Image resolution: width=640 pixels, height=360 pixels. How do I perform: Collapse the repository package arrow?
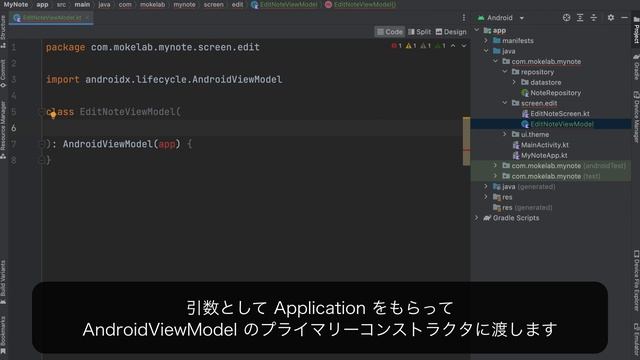coord(505,72)
